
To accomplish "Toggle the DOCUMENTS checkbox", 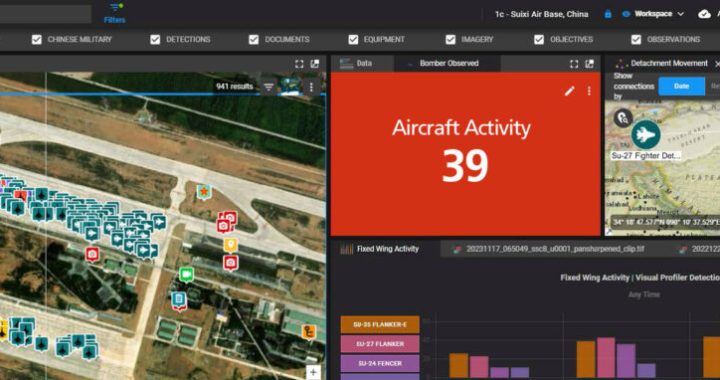I will [x=254, y=39].
